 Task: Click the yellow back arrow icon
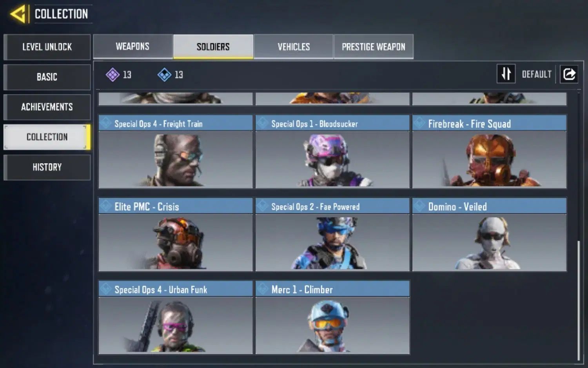(18, 14)
